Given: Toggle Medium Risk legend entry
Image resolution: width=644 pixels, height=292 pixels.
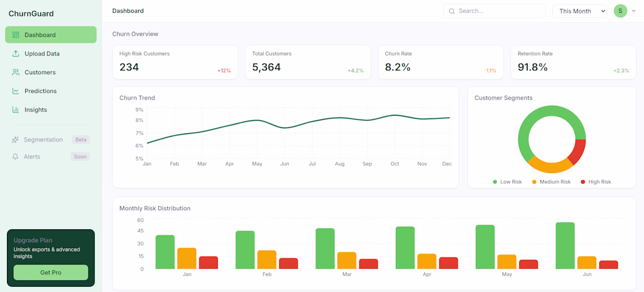Looking at the screenshot, I should click(551, 181).
